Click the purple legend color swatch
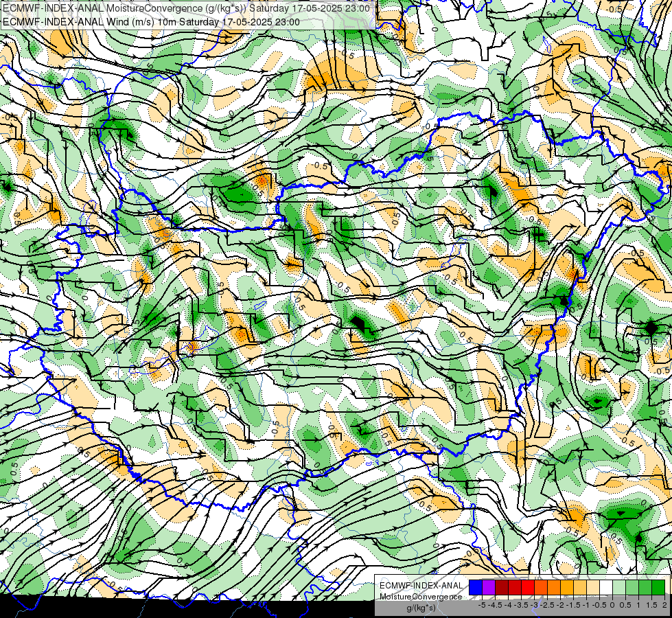This screenshot has height=618, width=672. point(489,588)
